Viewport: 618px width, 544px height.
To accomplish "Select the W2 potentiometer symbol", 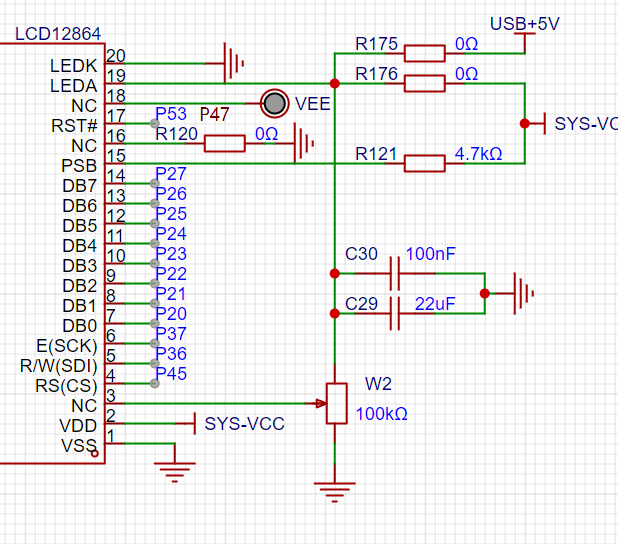I will (337, 403).
